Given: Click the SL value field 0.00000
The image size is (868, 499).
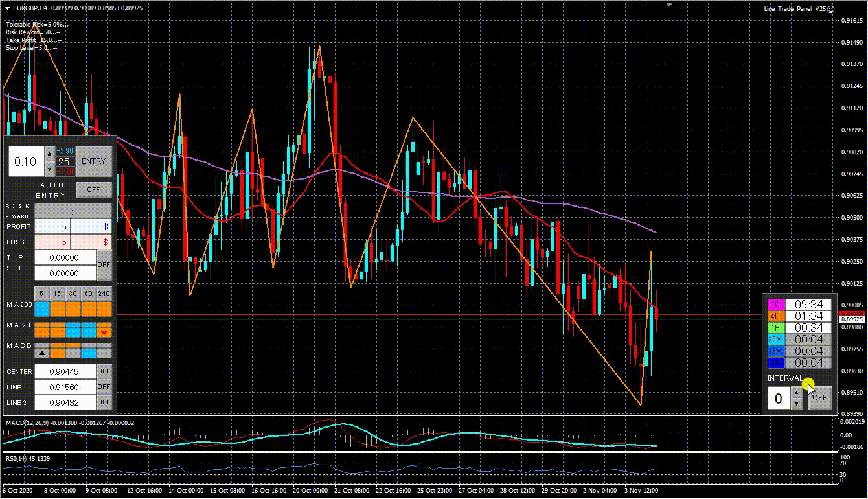Looking at the screenshot, I should click(x=65, y=273).
